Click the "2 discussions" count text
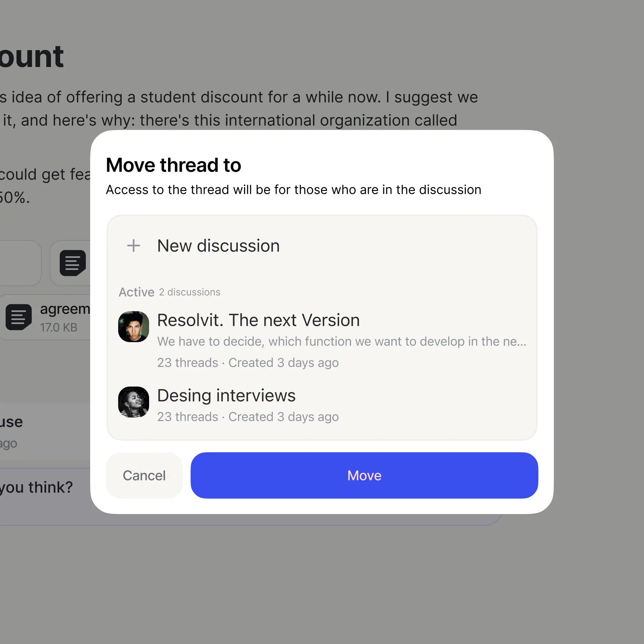This screenshot has width=644, height=644. (189, 292)
